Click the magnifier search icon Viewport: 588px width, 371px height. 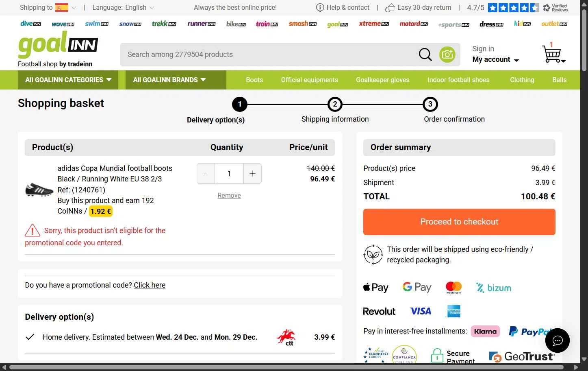point(425,54)
